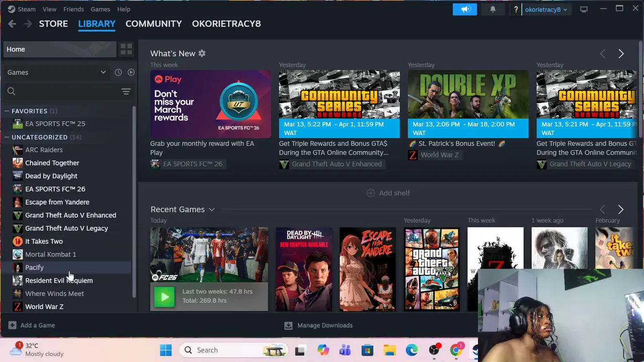The width and height of the screenshot is (644, 362).
Task: Collapse the Favorites category
Action: [7, 111]
